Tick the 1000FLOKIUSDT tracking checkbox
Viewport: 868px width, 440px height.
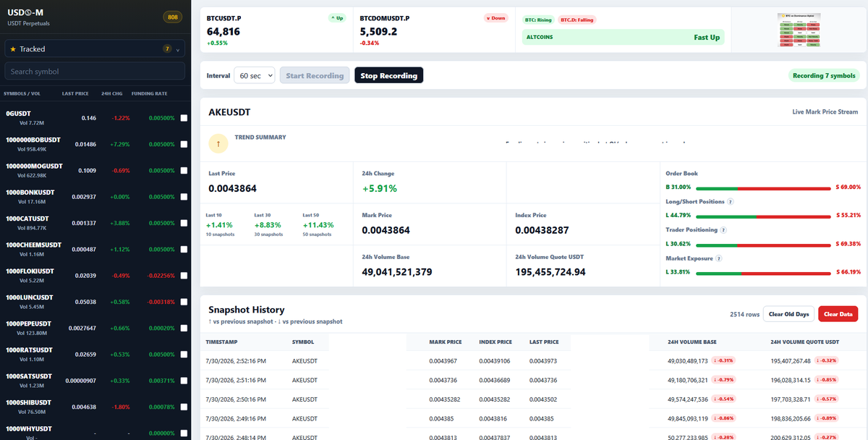point(184,276)
